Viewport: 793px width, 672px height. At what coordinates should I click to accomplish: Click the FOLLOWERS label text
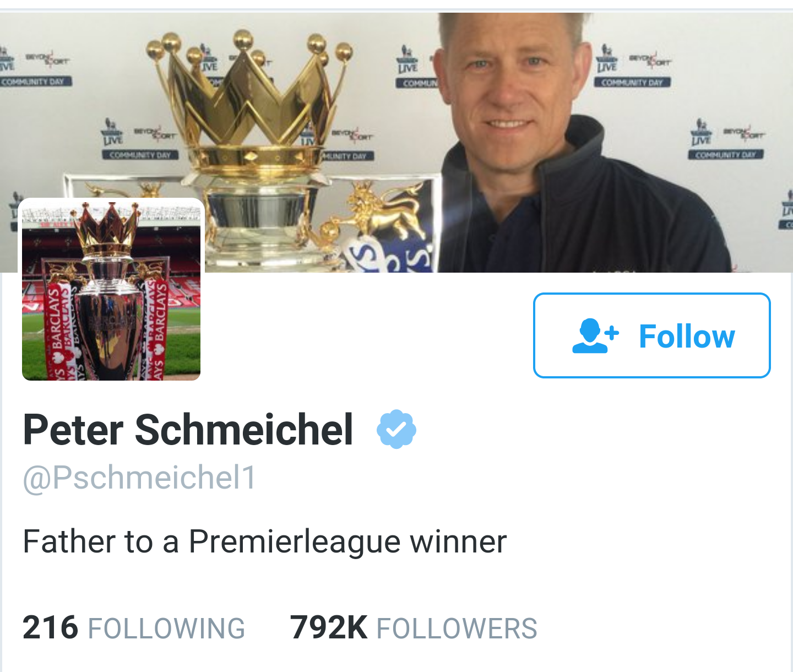(x=457, y=629)
